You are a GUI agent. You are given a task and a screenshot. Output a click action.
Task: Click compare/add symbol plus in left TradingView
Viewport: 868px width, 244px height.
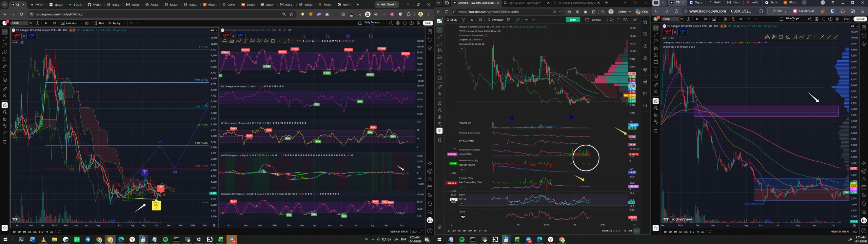[37, 23]
